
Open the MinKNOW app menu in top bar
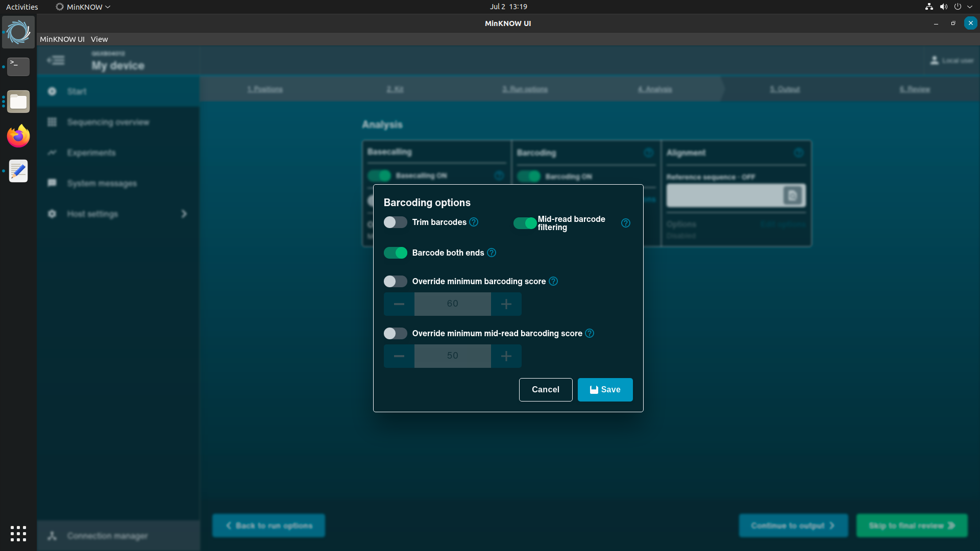tap(83, 7)
